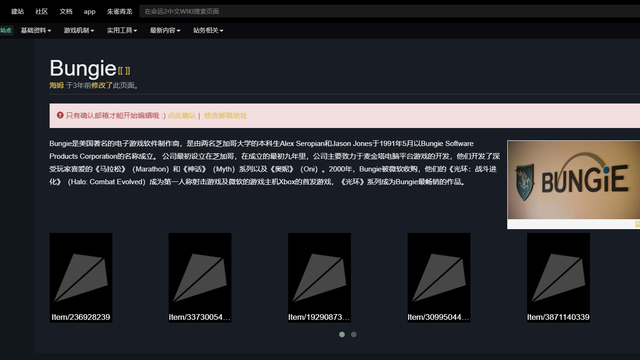Click the 修改邮箱地址 link
640x360 pixels.
[x=225, y=116]
